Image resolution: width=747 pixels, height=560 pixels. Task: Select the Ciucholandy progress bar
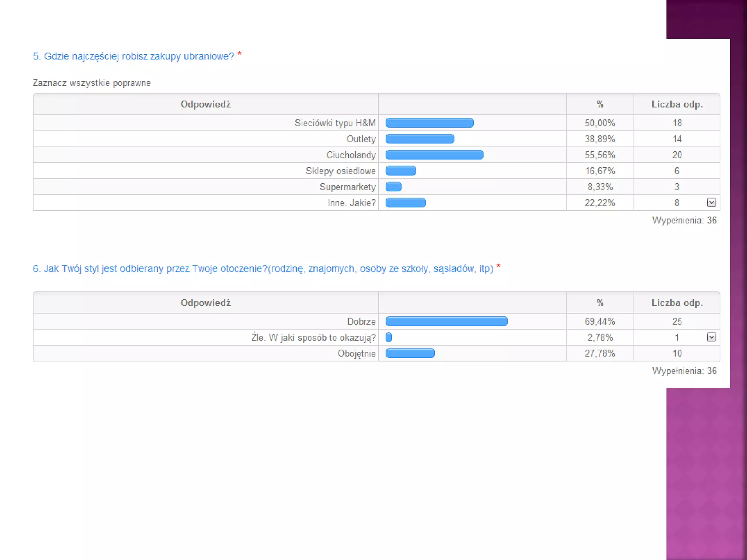click(x=434, y=155)
